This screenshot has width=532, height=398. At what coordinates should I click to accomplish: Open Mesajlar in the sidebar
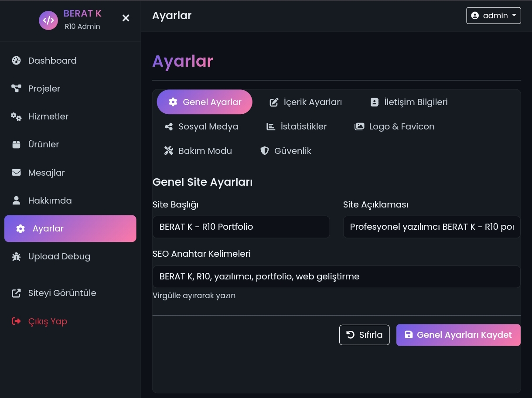tap(70, 173)
